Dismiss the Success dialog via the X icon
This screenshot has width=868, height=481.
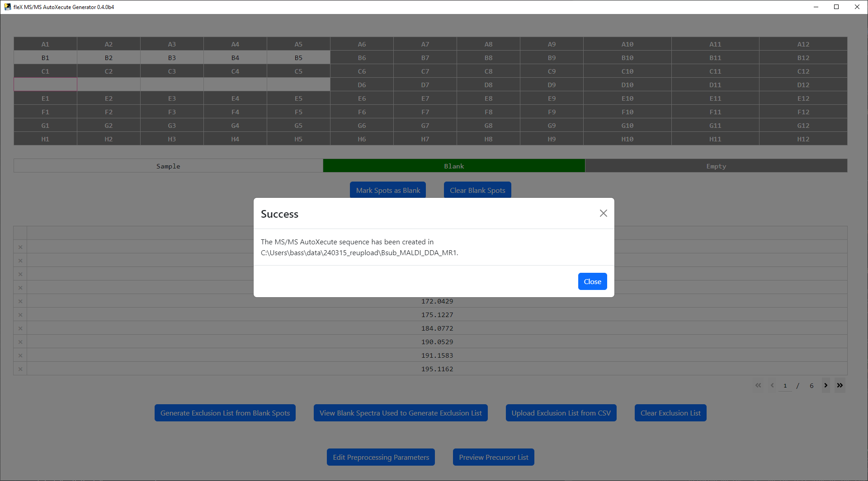(x=603, y=213)
